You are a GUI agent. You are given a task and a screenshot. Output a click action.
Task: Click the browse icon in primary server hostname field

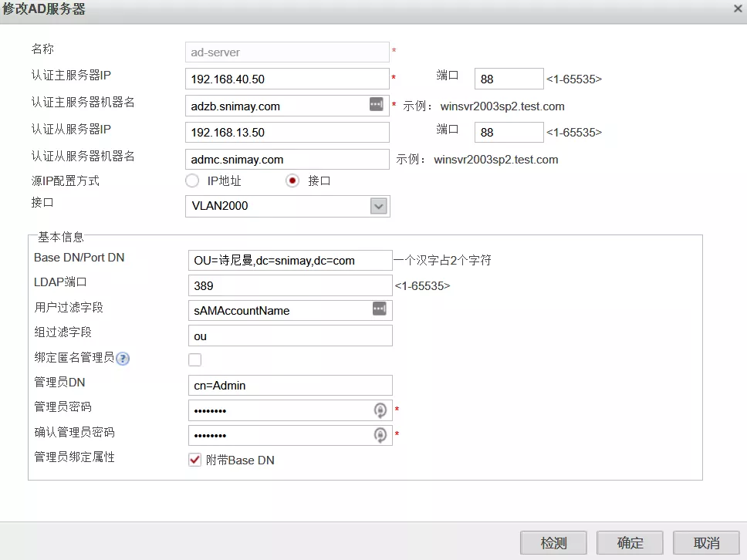[x=376, y=105]
